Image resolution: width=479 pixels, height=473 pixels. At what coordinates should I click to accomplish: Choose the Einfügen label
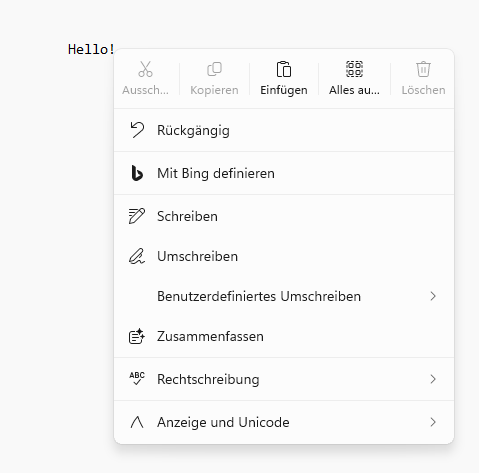point(284,90)
